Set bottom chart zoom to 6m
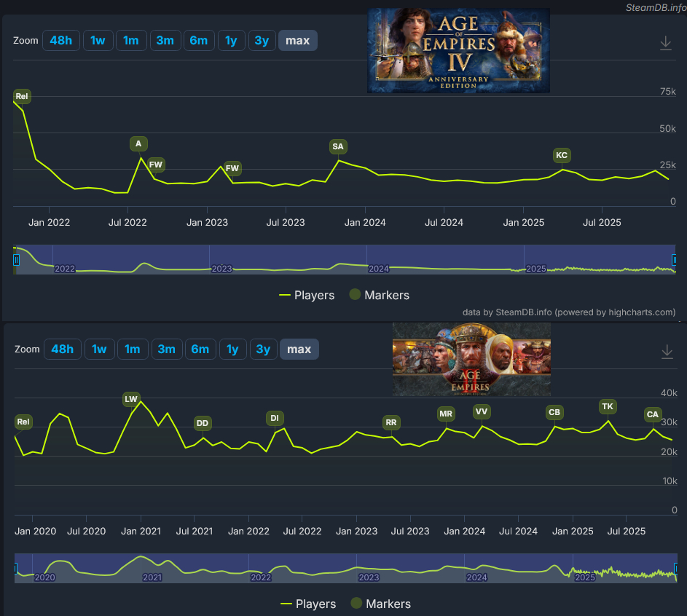This screenshot has height=616, width=687. [200, 350]
